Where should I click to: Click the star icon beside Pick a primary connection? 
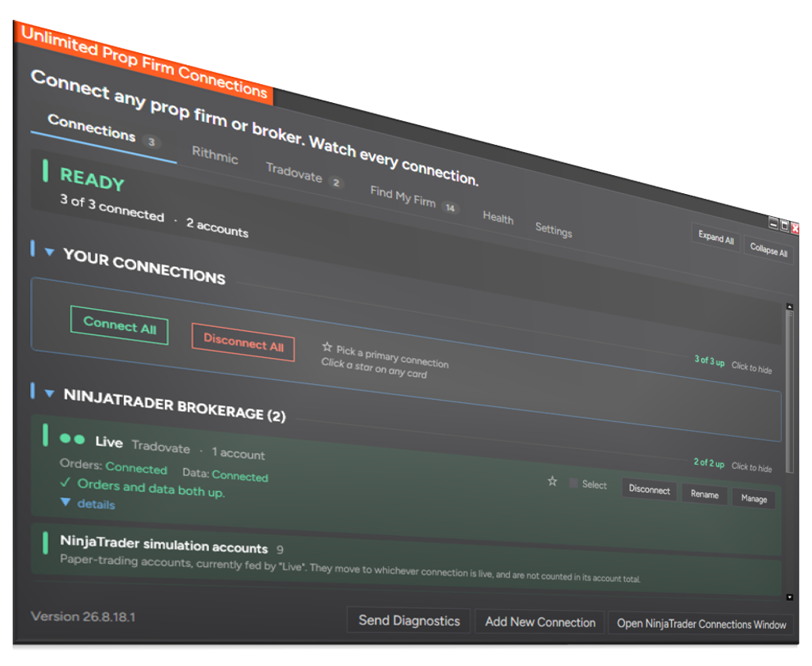pos(326,347)
